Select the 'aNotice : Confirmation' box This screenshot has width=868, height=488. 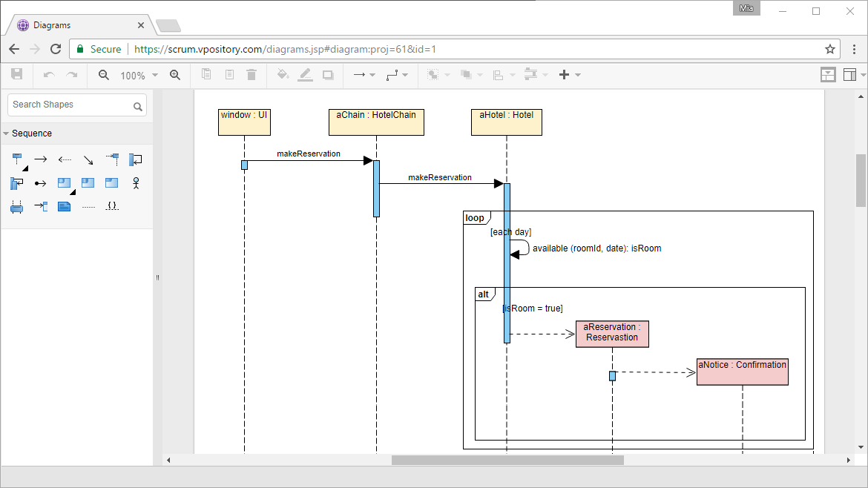tap(743, 372)
